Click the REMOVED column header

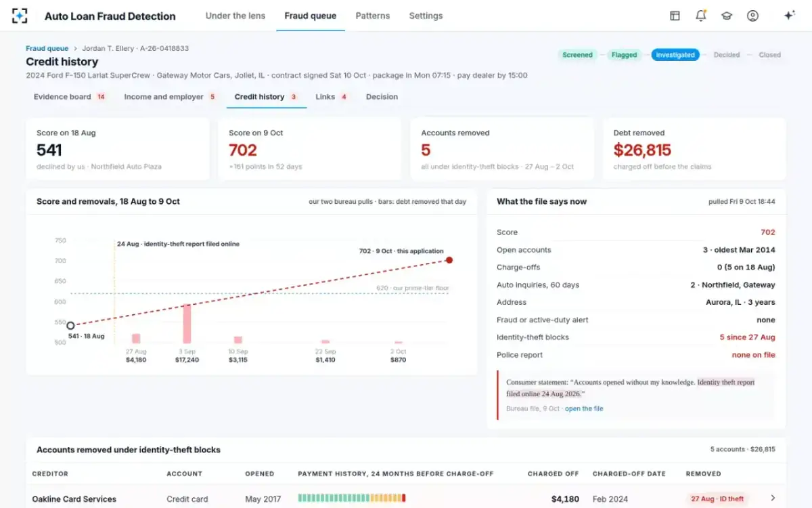click(704, 474)
